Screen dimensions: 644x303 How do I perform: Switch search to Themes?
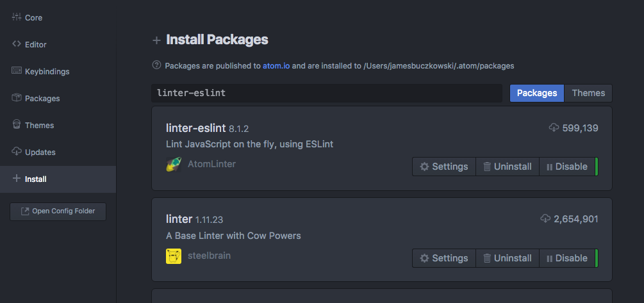[588, 93]
